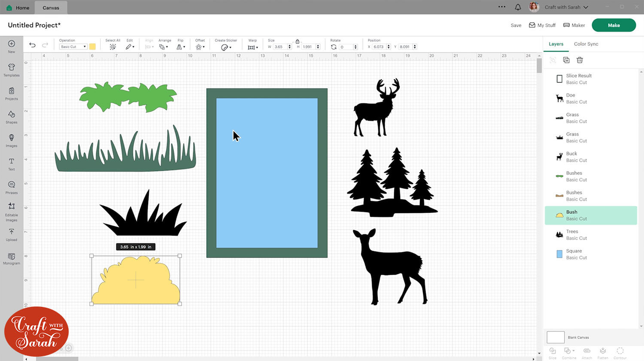Expand the Arrange dropdown
The image size is (644, 361).
point(164,47)
